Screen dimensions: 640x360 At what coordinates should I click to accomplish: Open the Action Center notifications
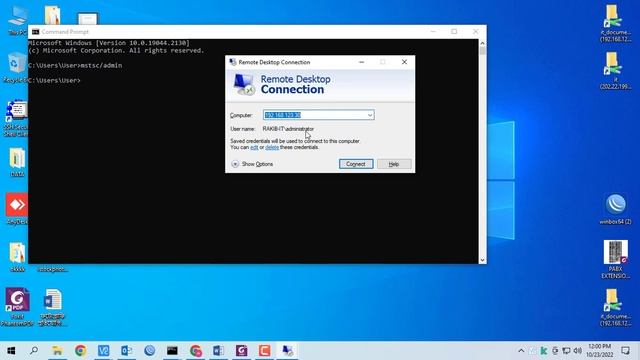click(625, 351)
